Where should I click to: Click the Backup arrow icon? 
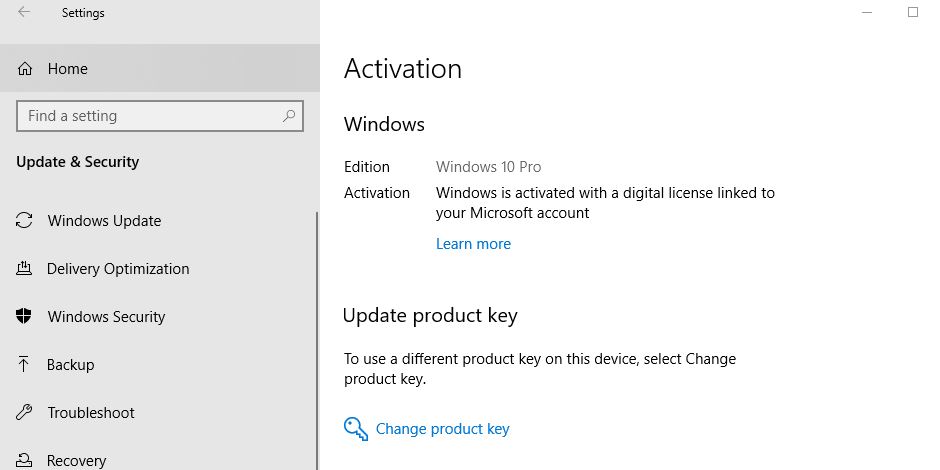click(x=23, y=364)
